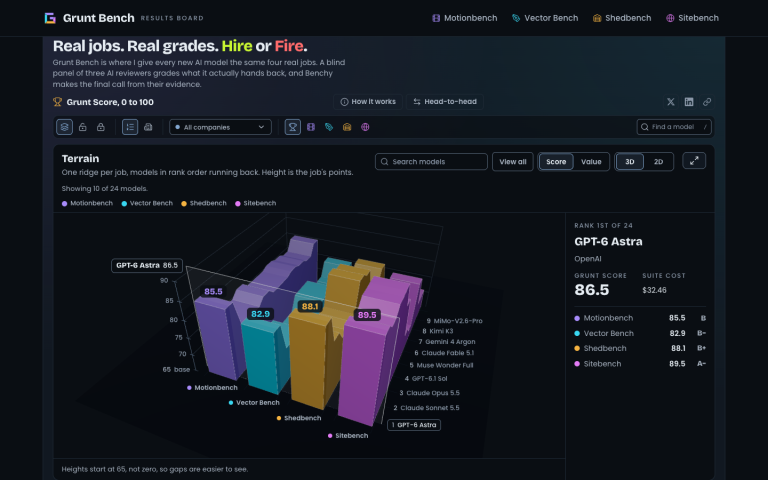Open Motionbench in the top navigation

point(464,18)
